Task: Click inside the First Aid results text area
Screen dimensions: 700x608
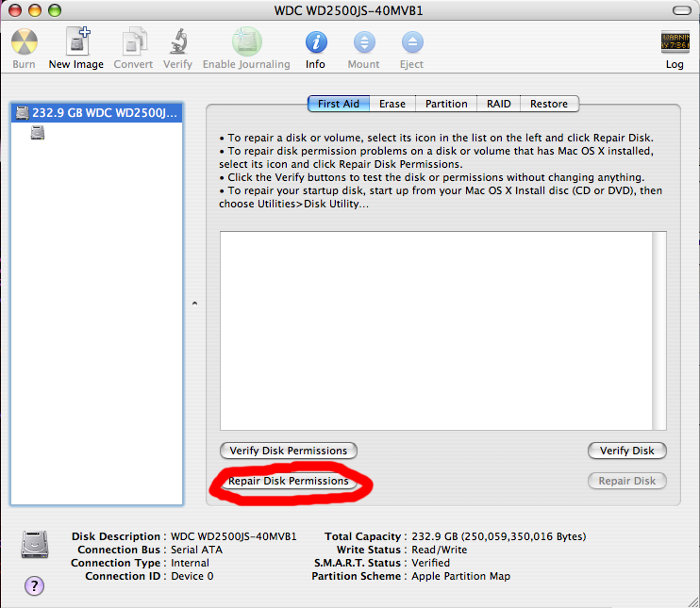Action: pyautogui.click(x=436, y=331)
